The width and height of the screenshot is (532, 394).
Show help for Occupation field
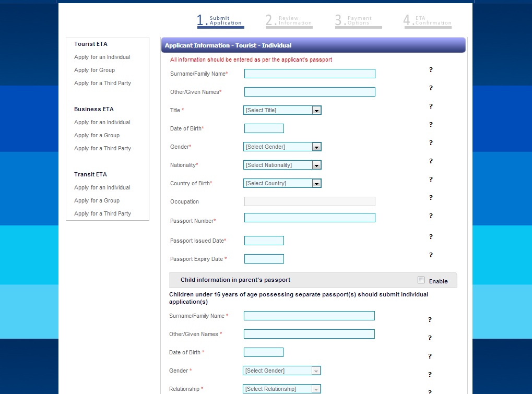[431, 198]
